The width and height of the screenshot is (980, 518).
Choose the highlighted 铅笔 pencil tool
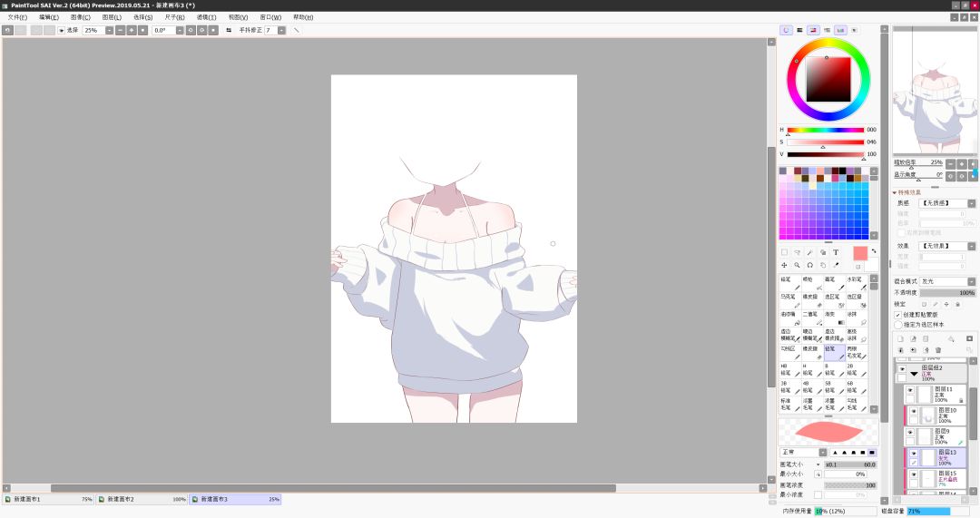834,352
